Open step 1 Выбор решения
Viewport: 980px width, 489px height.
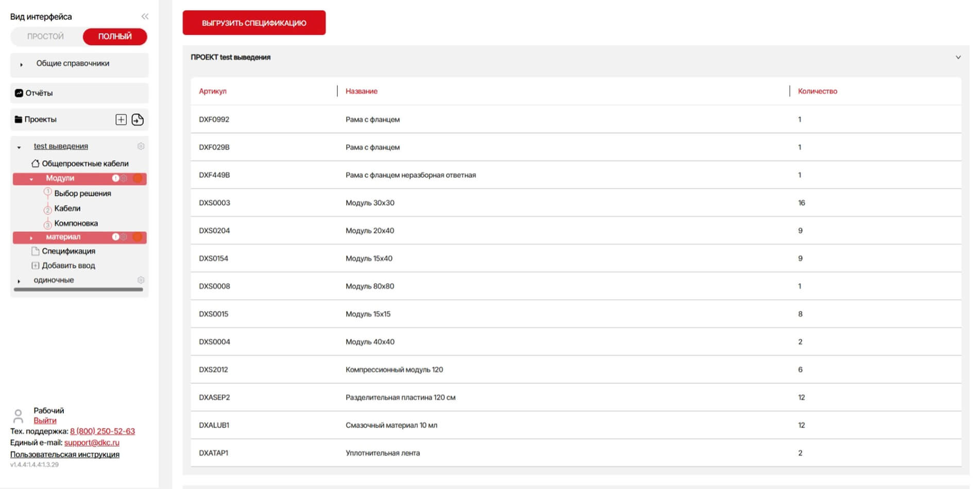coord(82,194)
